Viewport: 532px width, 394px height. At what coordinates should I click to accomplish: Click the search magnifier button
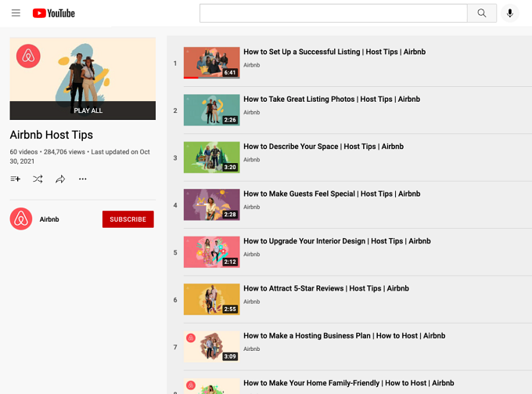coord(481,13)
